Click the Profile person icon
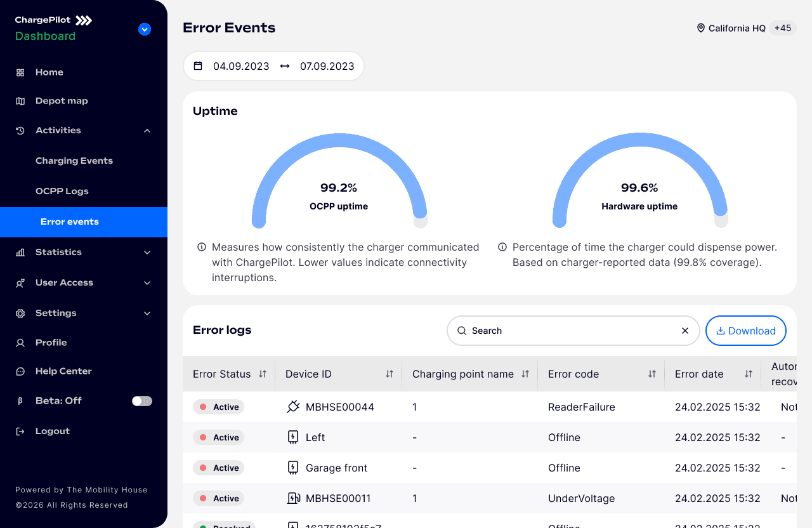Image resolution: width=812 pixels, height=528 pixels. (x=20, y=343)
